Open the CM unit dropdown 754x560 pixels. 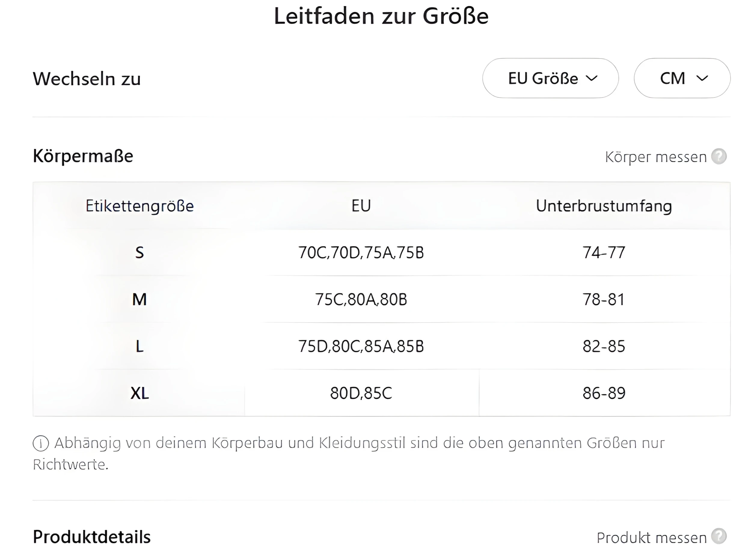click(682, 78)
